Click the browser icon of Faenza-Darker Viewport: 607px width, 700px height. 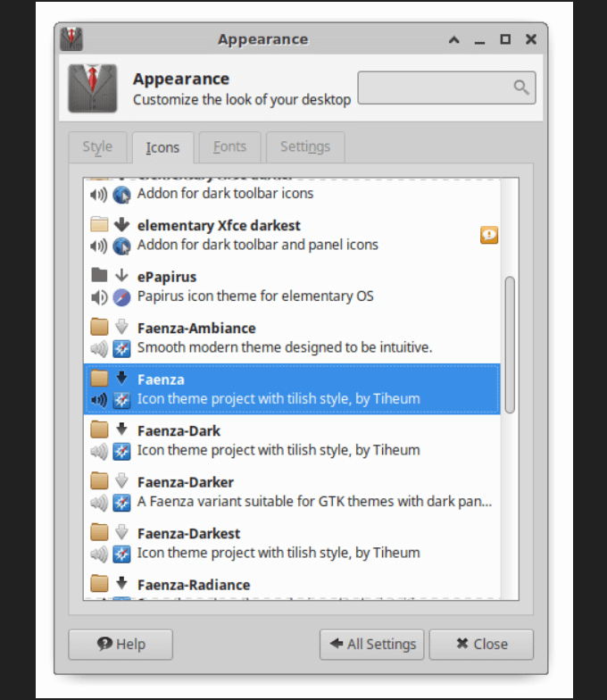pyautogui.click(x=121, y=503)
